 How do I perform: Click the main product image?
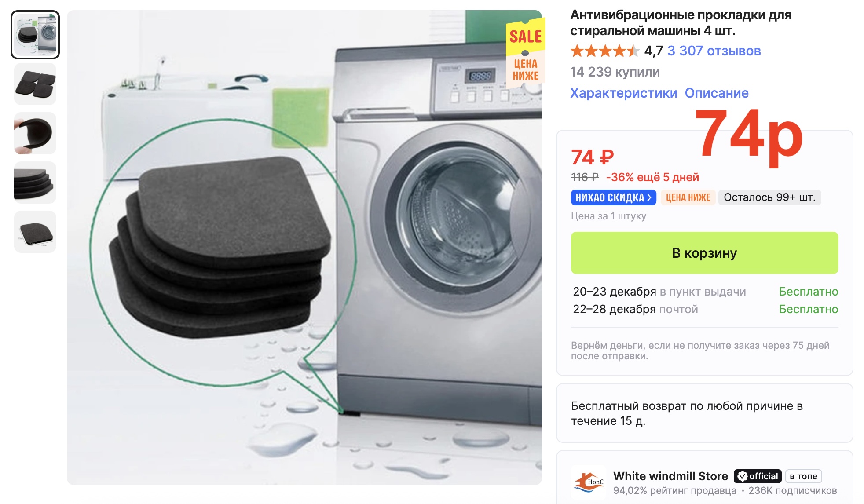point(304,248)
